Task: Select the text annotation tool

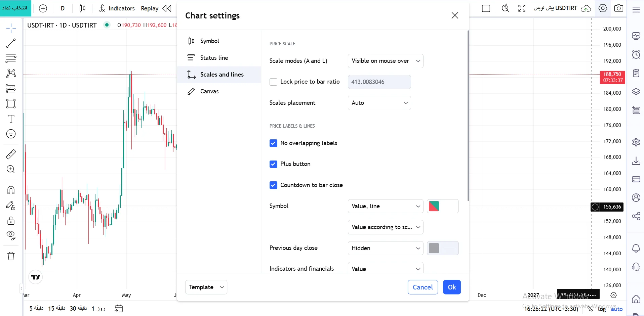Action: click(11, 119)
